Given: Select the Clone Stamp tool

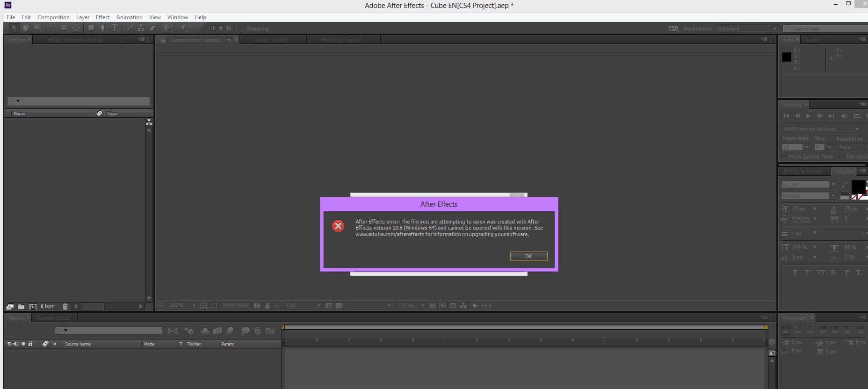Looking at the screenshot, I should (141, 28).
